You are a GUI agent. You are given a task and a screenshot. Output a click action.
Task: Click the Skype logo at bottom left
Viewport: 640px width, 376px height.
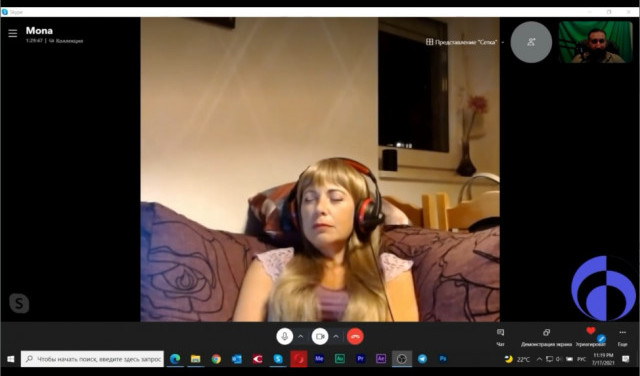[19, 303]
